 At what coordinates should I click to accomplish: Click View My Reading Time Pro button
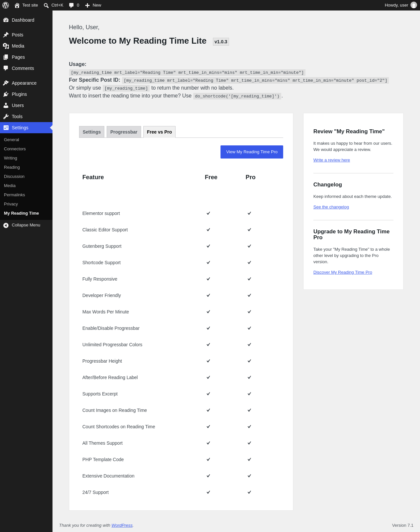pos(252,152)
